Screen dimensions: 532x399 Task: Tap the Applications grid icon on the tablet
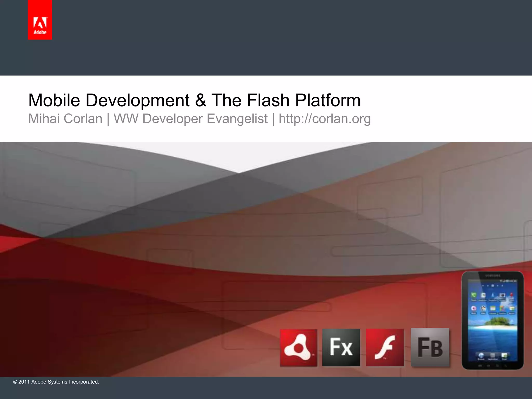pos(493,355)
